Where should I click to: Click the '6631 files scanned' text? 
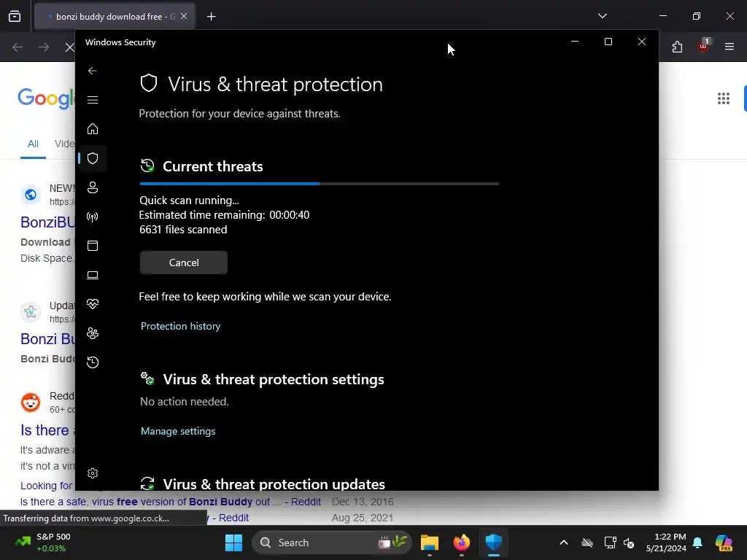(183, 230)
